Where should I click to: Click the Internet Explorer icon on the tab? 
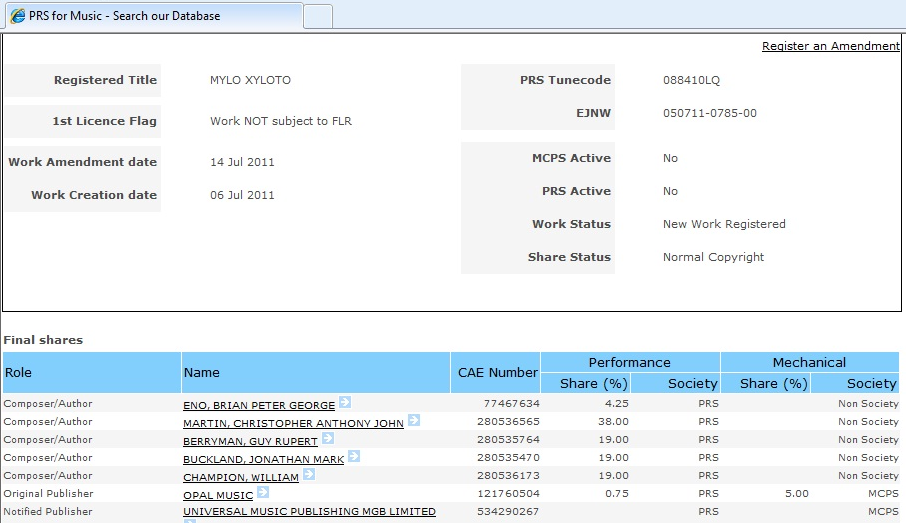coord(18,16)
